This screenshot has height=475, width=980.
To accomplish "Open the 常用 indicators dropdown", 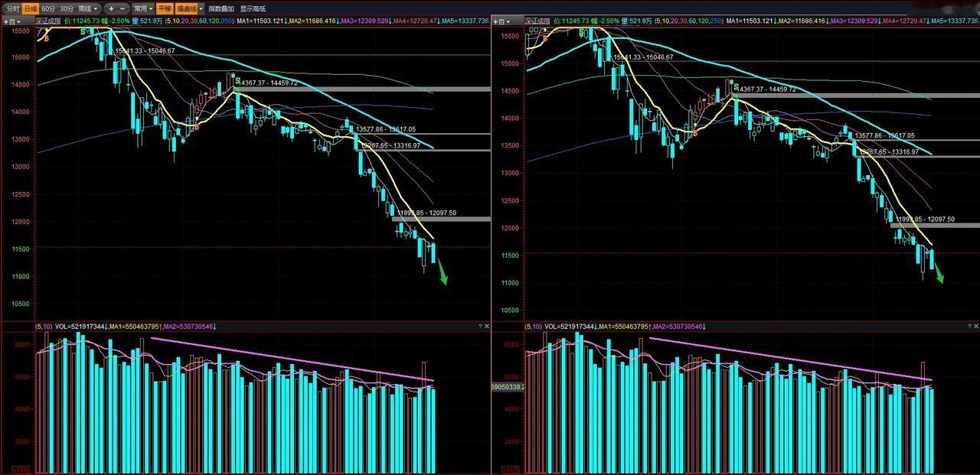I will 142,8.
